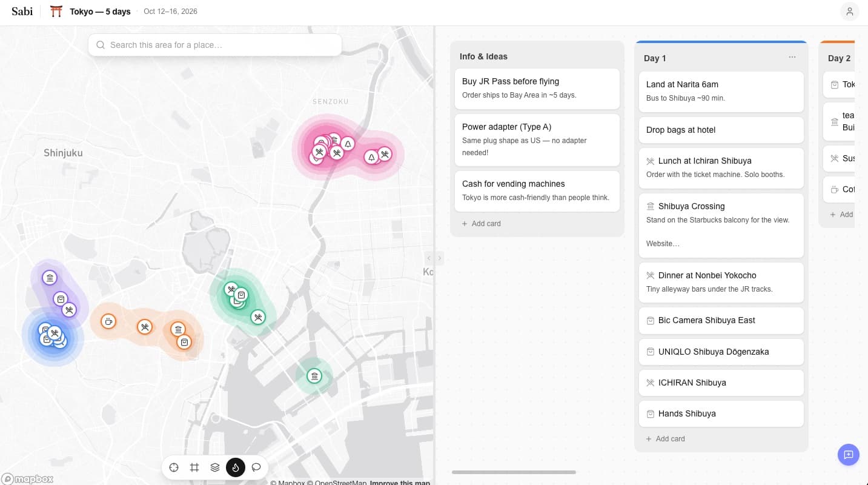Click landmark icon on Shibuya Crossing card
Viewport: 868px width, 485px height.
pyautogui.click(x=651, y=207)
